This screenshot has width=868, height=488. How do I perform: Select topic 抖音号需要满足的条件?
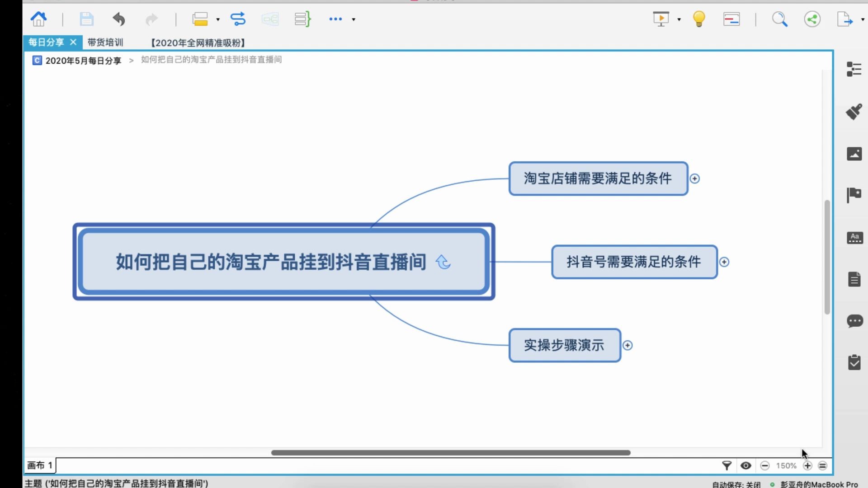pos(634,262)
